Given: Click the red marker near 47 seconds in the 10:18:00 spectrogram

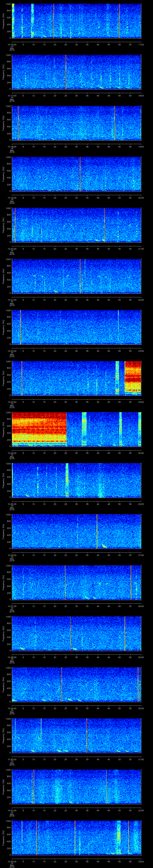Looking at the screenshot, I should (x=114, y=123).
